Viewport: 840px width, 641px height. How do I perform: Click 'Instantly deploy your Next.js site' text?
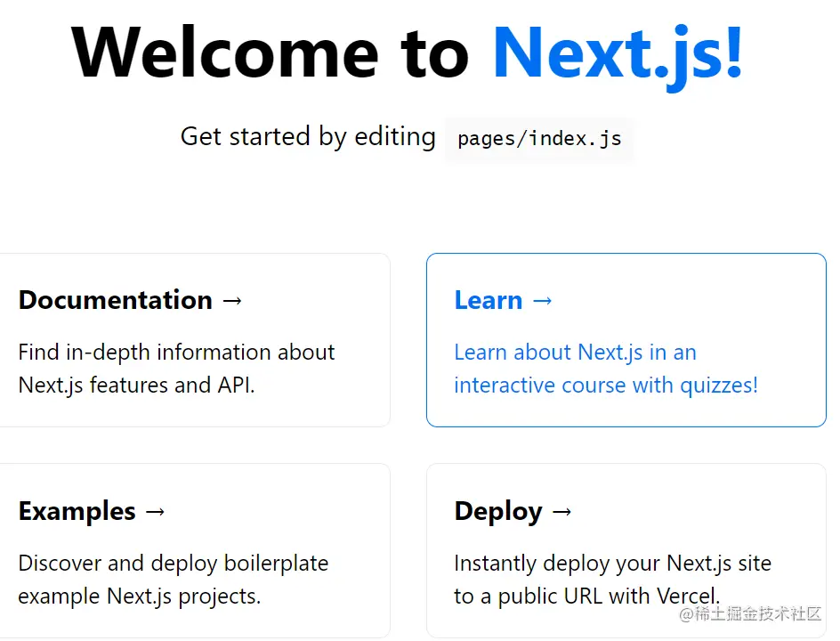(613, 564)
